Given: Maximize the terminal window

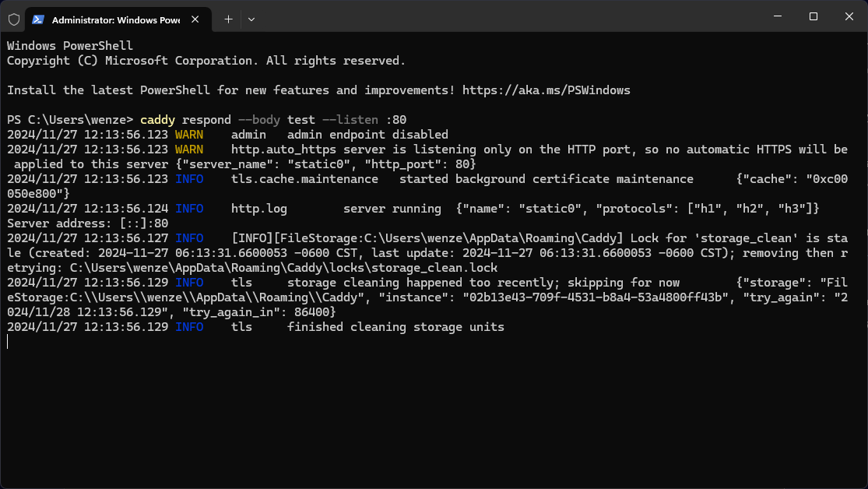Looking at the screenshot, I should [x=813, y=16].
